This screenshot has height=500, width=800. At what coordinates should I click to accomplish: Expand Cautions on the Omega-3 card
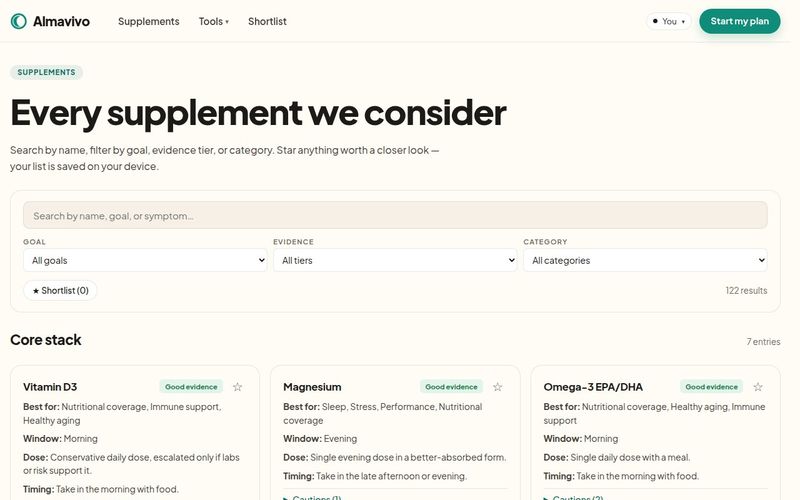coord(572,497)
